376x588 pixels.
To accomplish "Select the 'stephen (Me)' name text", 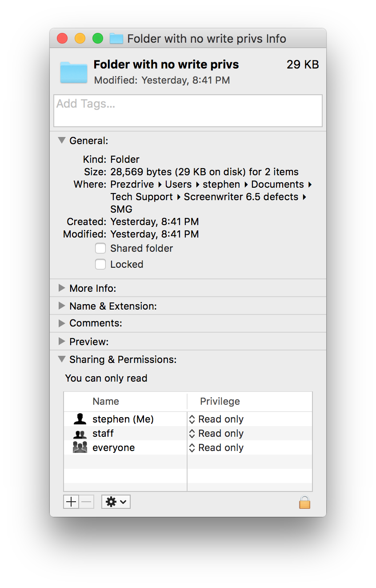I will click(123, 419).
